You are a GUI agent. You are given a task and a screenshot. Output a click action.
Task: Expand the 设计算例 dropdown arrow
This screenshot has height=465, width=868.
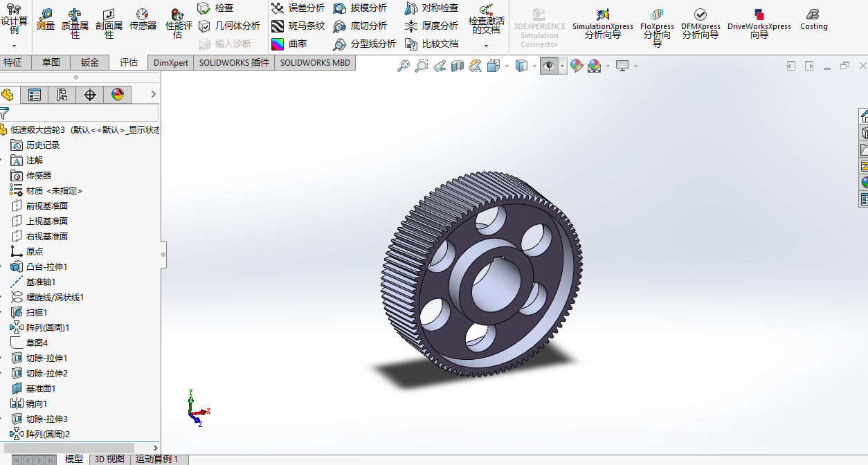pyautogui.click(x=14, y=46)
